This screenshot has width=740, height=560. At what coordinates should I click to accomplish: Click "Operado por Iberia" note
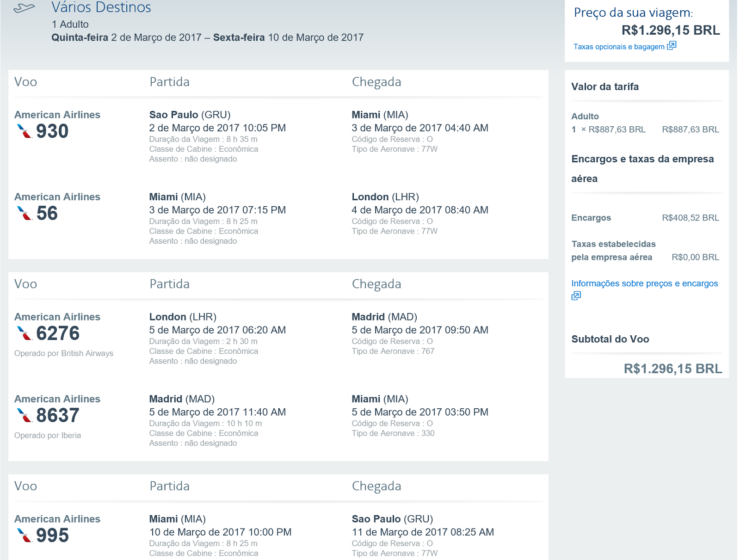pos(48,436)
